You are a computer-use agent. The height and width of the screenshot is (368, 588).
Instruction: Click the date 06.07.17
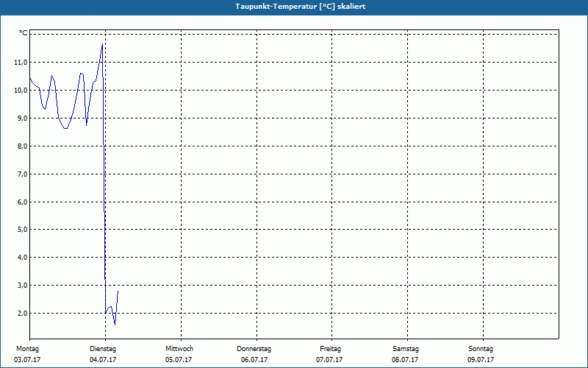(254, 360)
